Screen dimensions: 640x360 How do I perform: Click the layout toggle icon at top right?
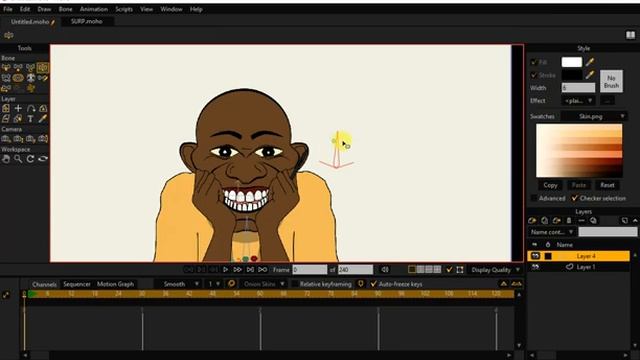[631, 35]
